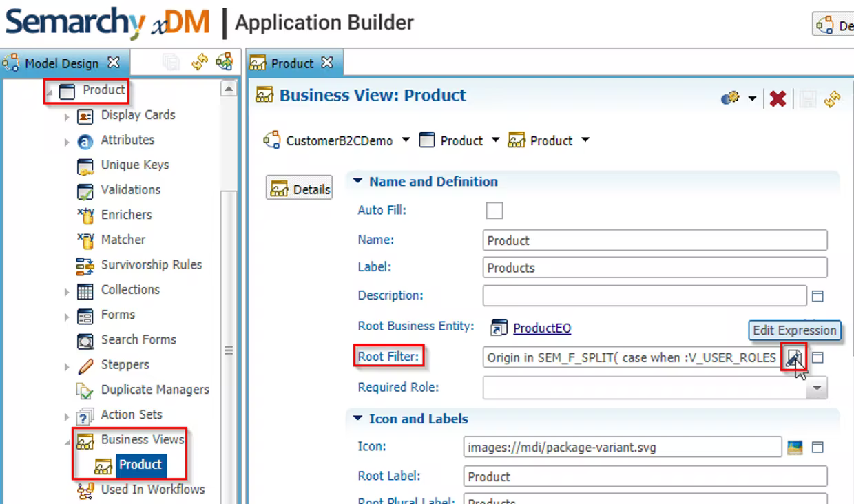Click the Description input field
Viewport: 854px width, 504px height.
645,296
